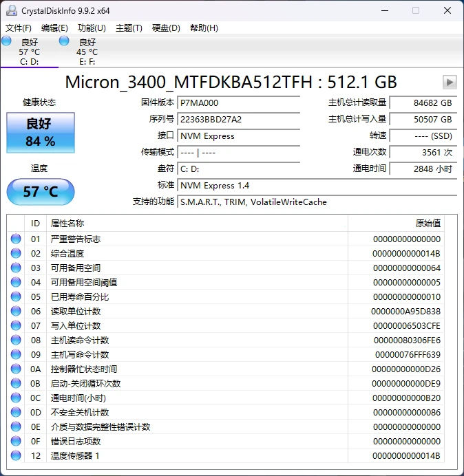Click status orb for row 08 主机读命令计数
Screen dimensions: 464x476
[16, 340]
